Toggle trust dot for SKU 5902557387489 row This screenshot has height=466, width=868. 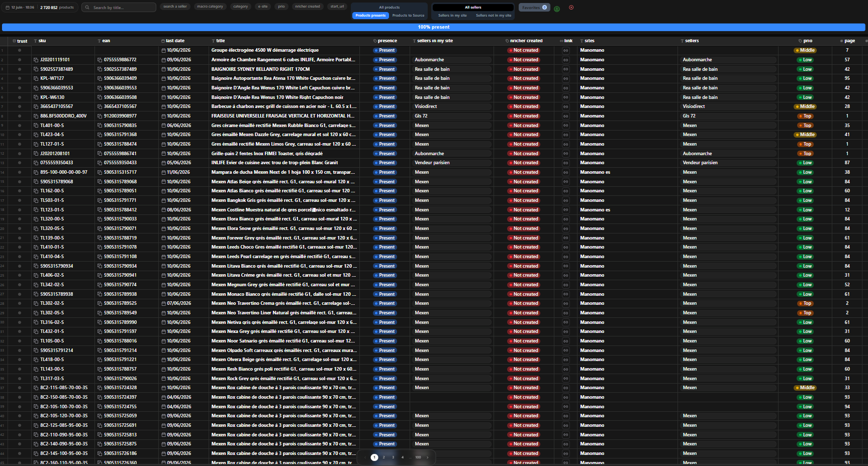[20, 69]
